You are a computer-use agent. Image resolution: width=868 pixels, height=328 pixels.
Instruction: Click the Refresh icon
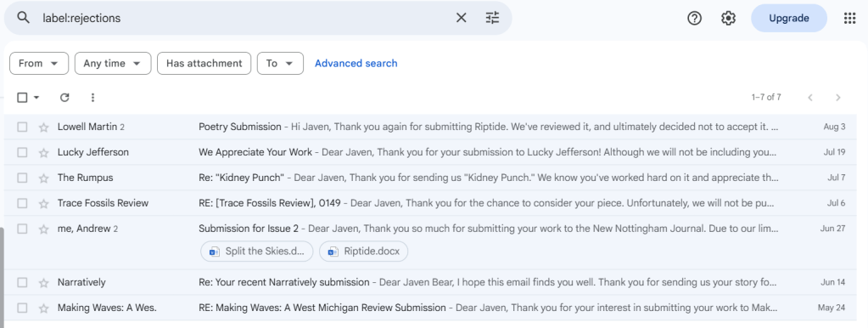pos(64,98)
